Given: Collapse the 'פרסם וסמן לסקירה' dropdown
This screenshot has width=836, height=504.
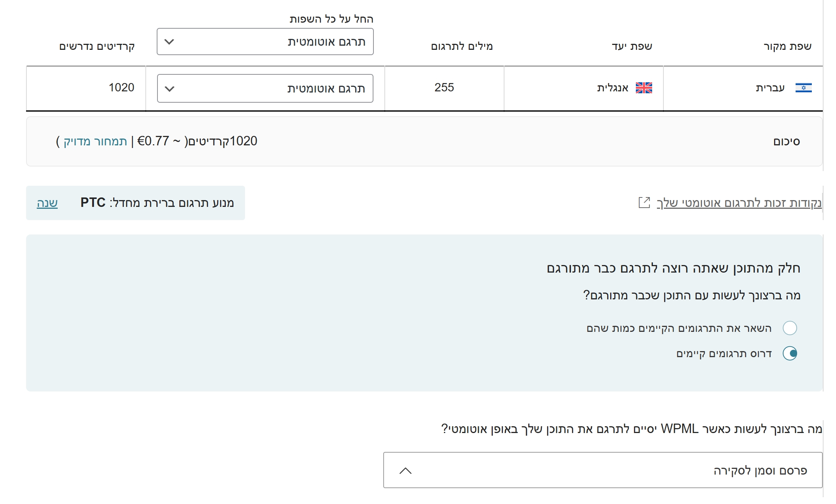Looking at the screenshot, I should 603,470.
